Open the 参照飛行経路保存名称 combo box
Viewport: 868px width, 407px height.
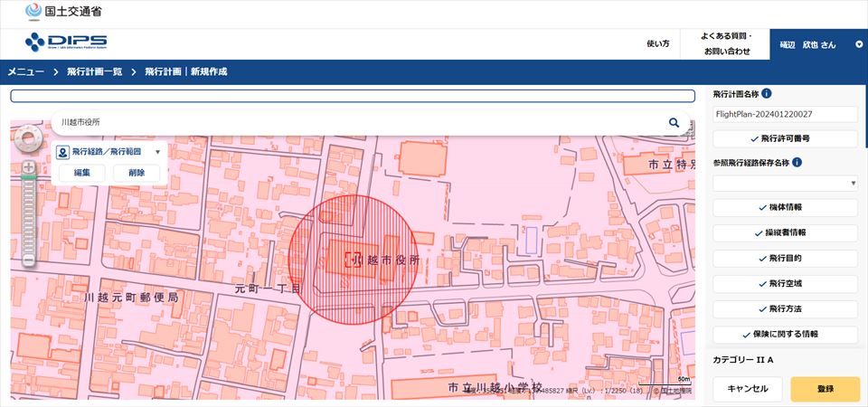tap(785, 183)
